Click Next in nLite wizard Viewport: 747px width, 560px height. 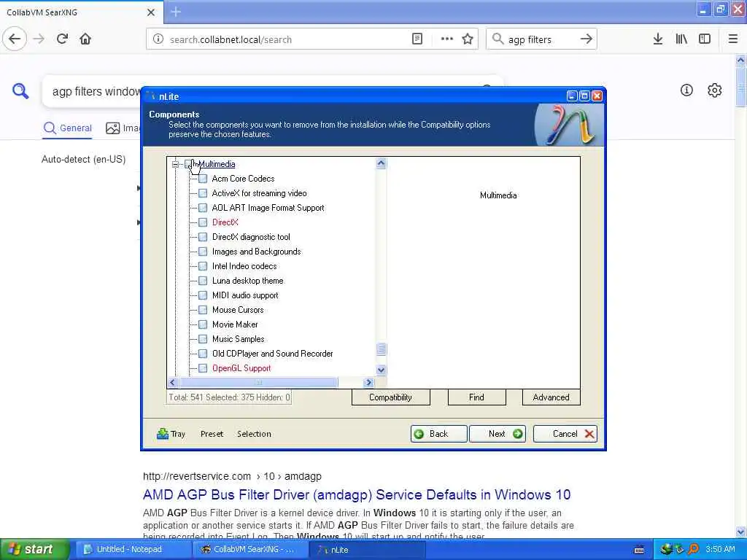click(498, 434)
